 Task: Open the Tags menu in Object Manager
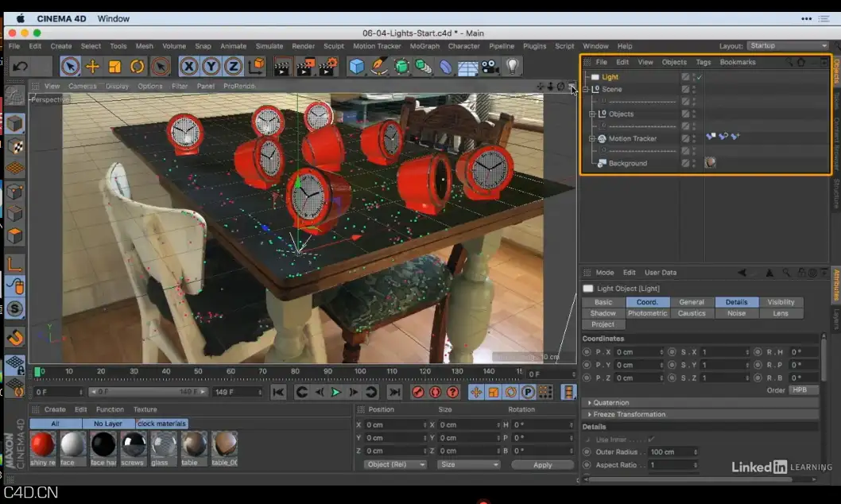[703, 62]
